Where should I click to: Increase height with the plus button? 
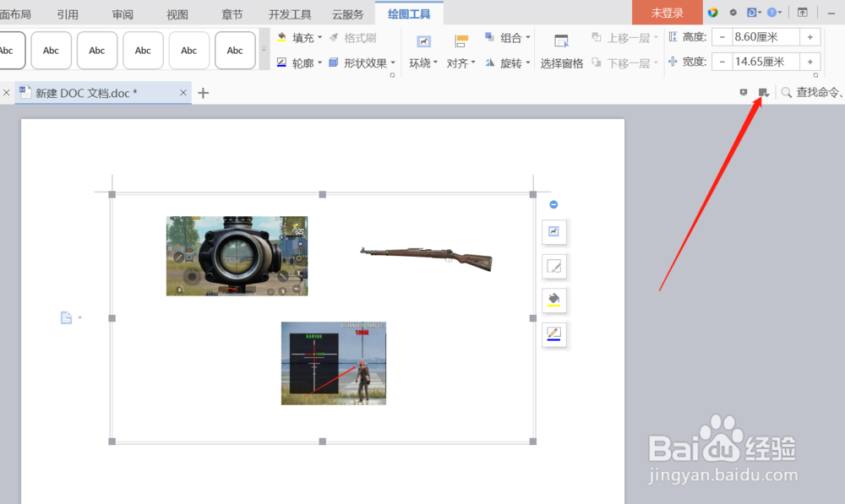pos(810,37)
